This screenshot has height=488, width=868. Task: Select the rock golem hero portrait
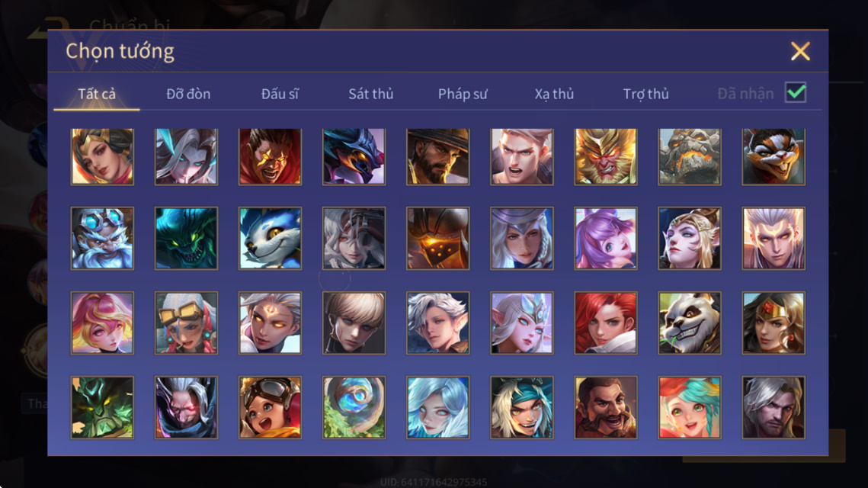click(x=689, y=156)
